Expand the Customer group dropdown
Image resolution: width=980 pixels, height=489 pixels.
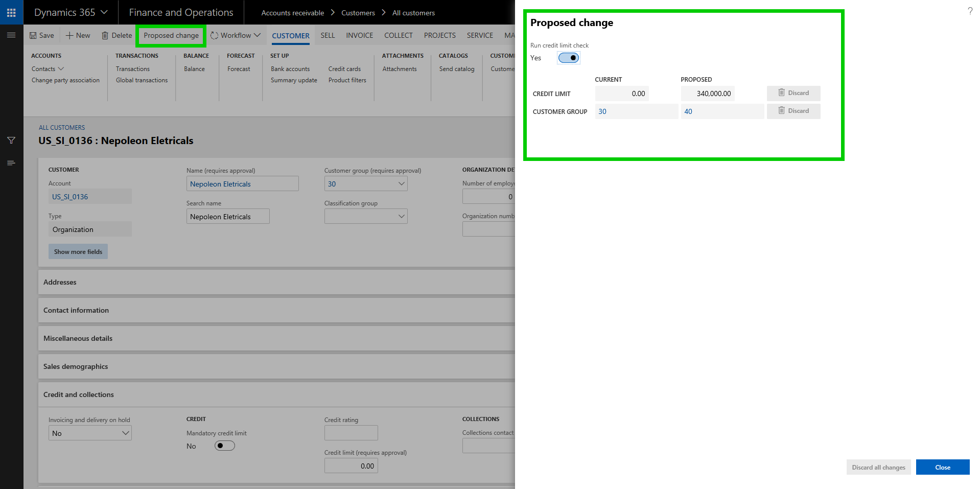point(401,184)
